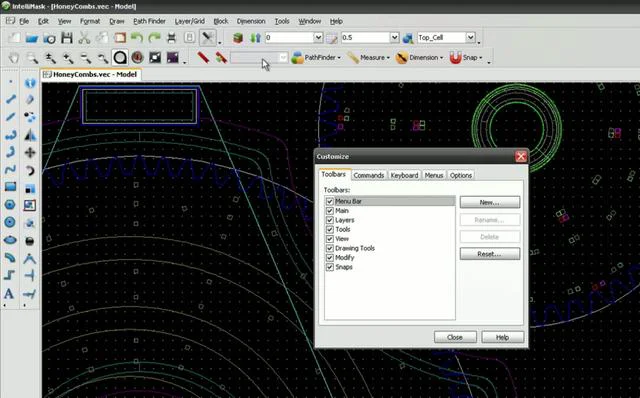
Task: Switch to the Menus tab
Action: (x=433, y=175)
